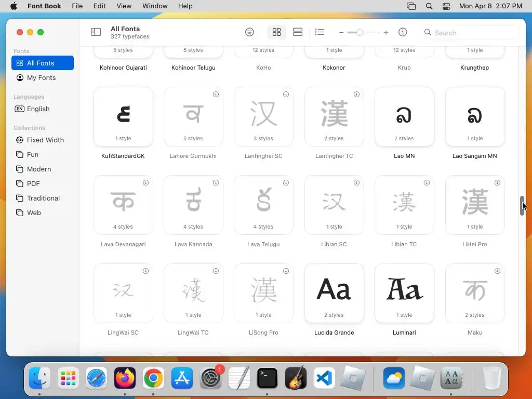Select All Fonts in sidebar
Screen dimensions: 532x399
43,63
